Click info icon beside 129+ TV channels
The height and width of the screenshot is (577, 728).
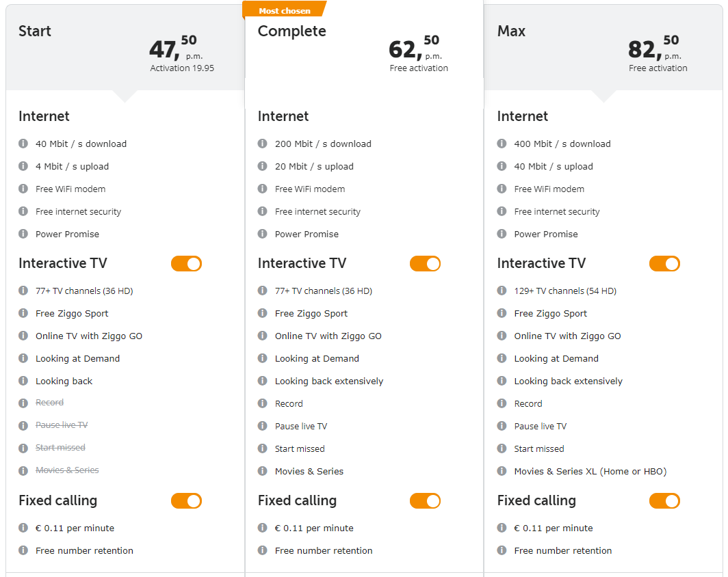(x=502, y=291)
